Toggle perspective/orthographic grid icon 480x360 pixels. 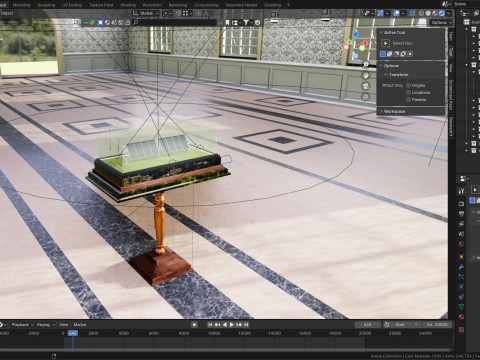tap(366, 97)
